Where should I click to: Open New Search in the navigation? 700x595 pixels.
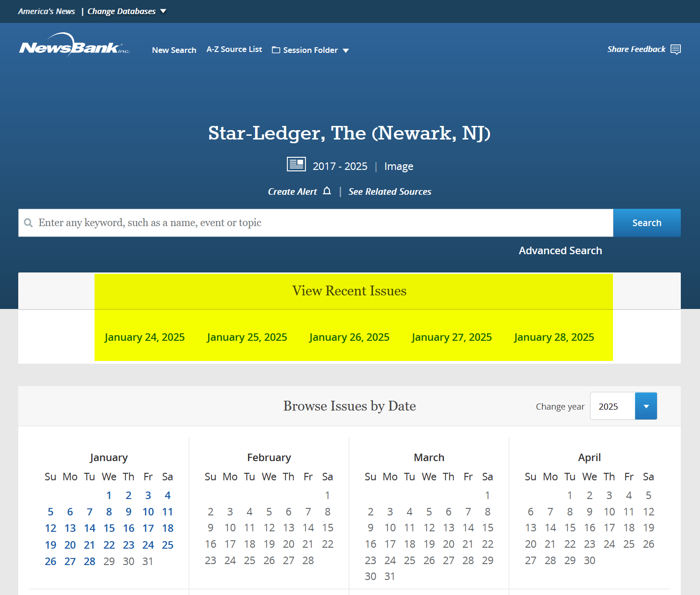(174, 50)
